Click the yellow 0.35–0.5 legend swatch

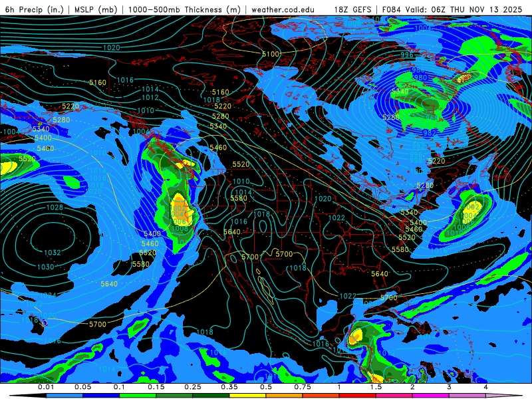[247, 396]
